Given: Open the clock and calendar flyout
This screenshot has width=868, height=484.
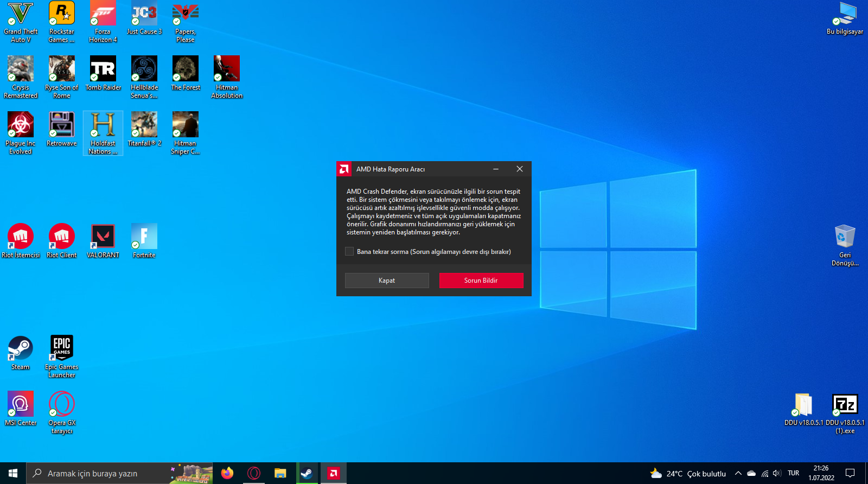Looking at the screenshot, I should tap(821, 473).
